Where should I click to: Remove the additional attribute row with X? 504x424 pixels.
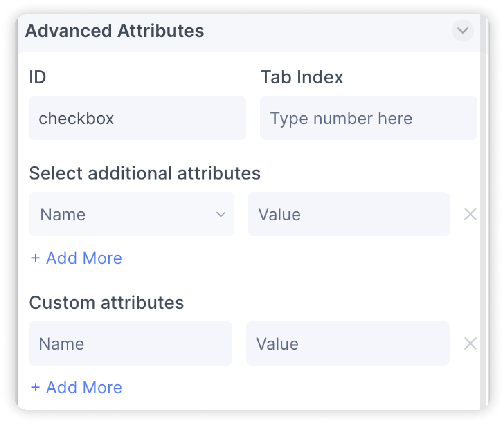coord(470,214)
